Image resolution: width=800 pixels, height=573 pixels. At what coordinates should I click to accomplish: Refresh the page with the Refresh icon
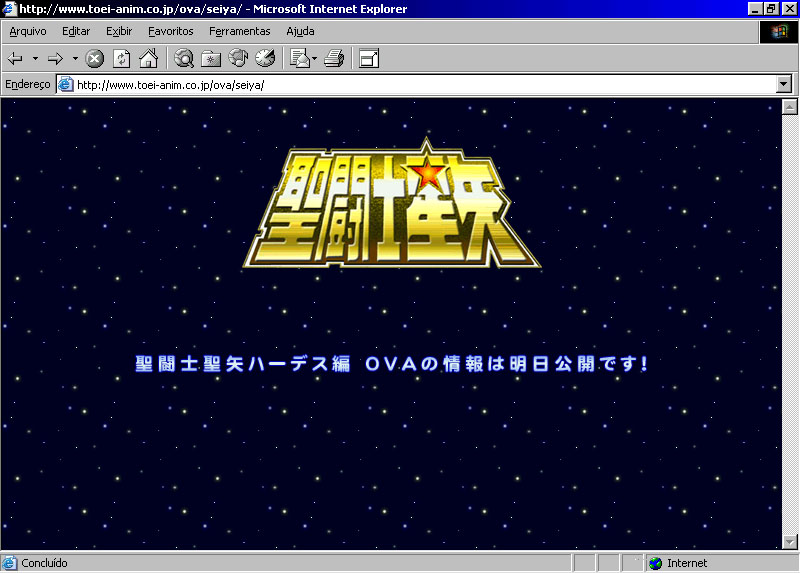point(121,59)
